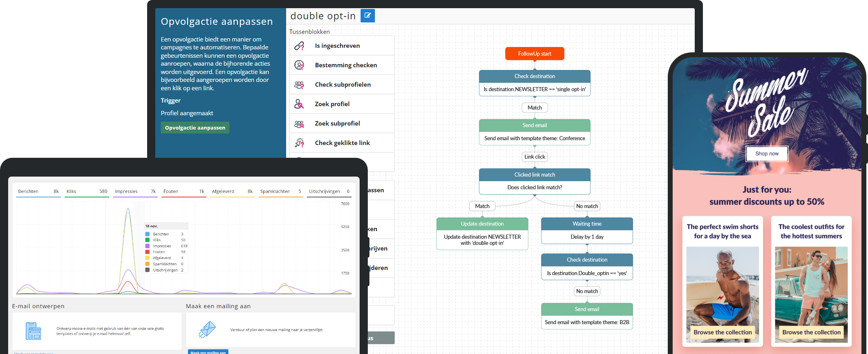Open the Kliks statistics tab
The height and width of the screenshot is (354, 868).
coord(87,191)
